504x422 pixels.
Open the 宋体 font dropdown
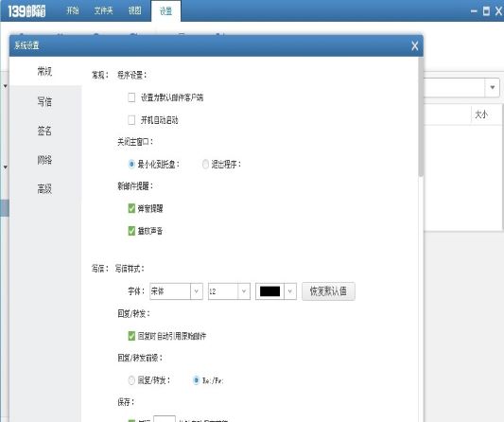click(176, 291)
